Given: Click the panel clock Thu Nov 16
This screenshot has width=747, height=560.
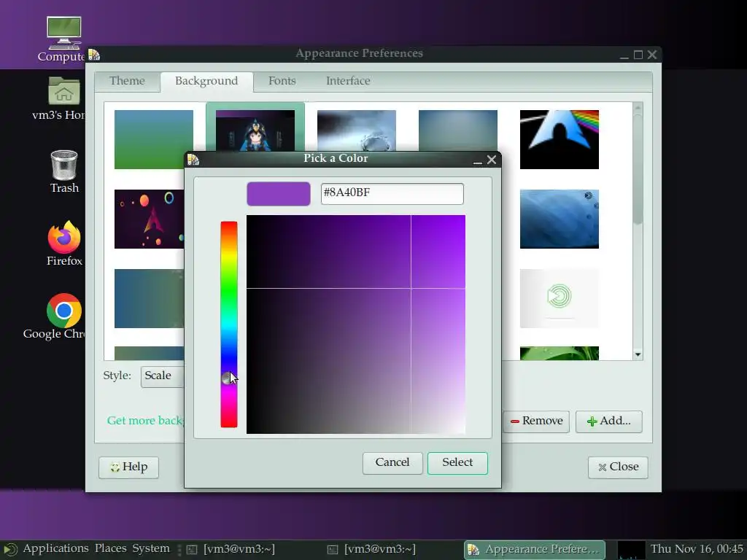Looking at the screenshot, I should point(697,549).
